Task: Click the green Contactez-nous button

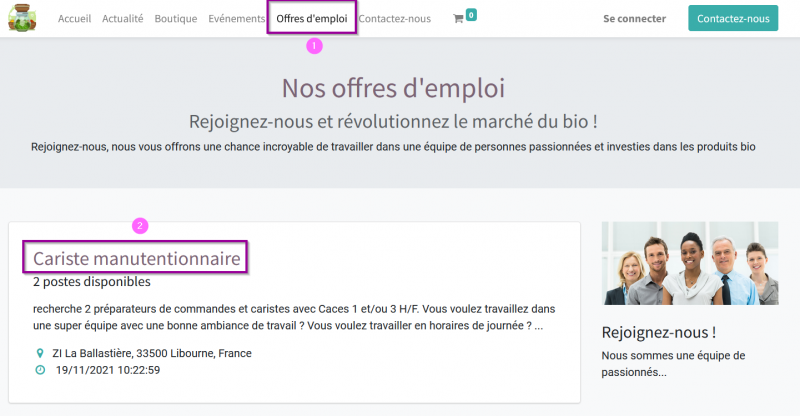Action: 733,18
